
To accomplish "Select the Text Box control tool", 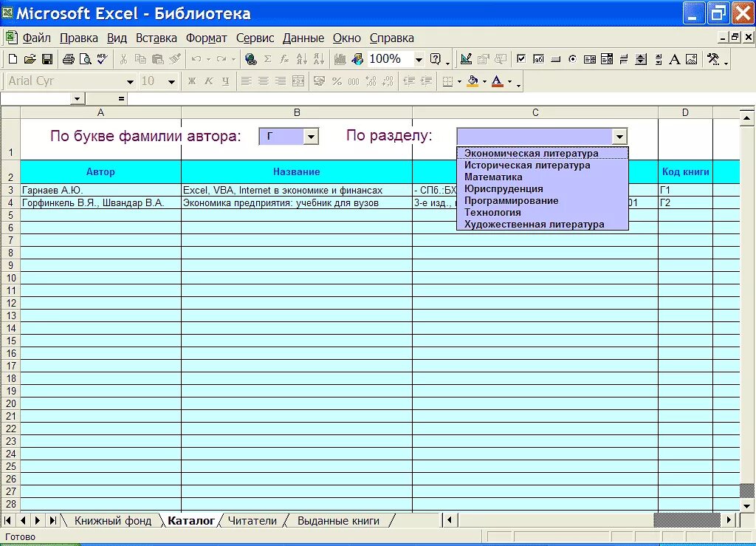I will (x=538, y=59).
